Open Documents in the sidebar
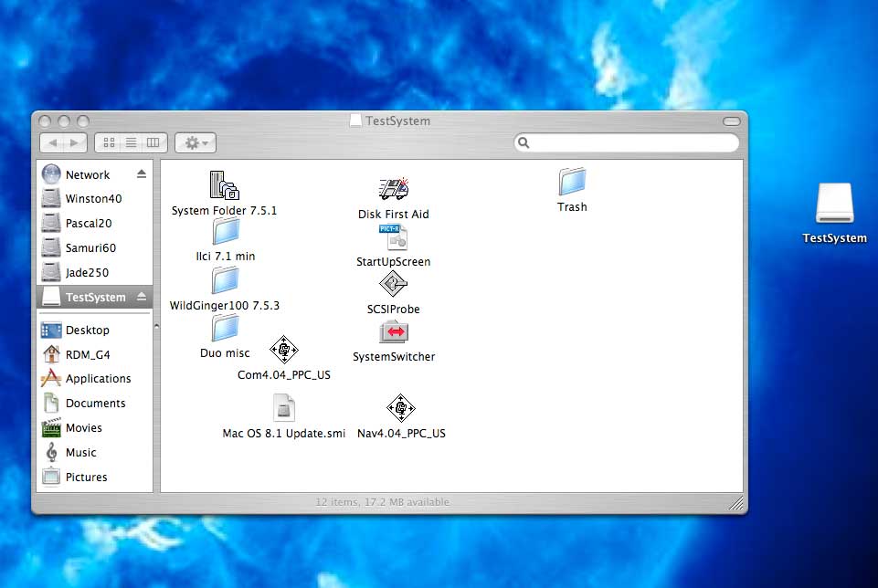This screenshot has width=878, height=588. click(x=95, y=404)
